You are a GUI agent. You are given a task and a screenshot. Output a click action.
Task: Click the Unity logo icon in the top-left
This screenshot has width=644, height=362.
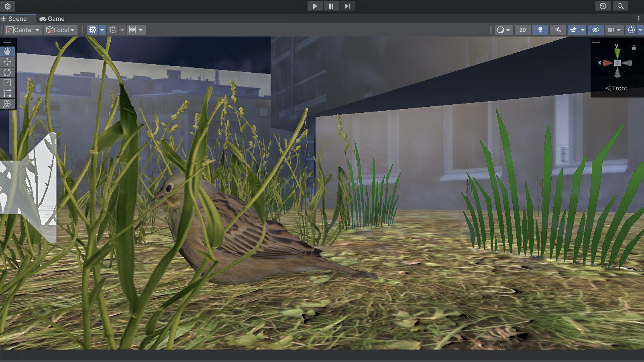8,6
